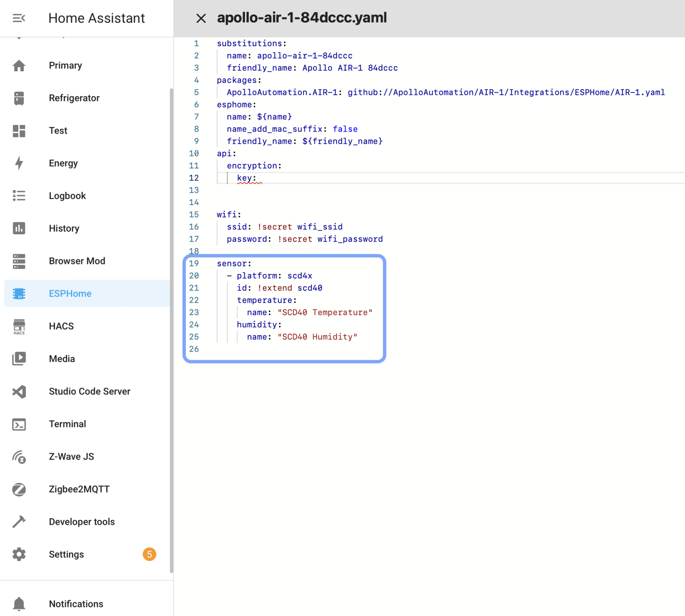Click the github://ApolloAutomation package URL
The image size is (685, 616).
click(x=506, y=92)
